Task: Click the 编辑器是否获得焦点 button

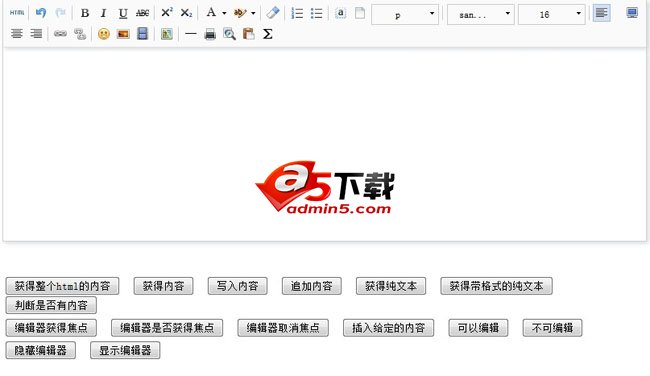Action: tap(167, 328)
